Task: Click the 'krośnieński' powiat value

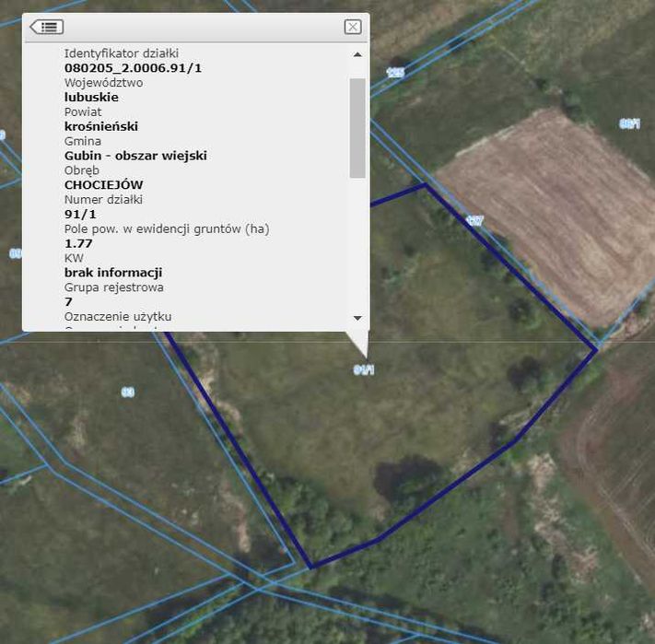Action: 101,126
